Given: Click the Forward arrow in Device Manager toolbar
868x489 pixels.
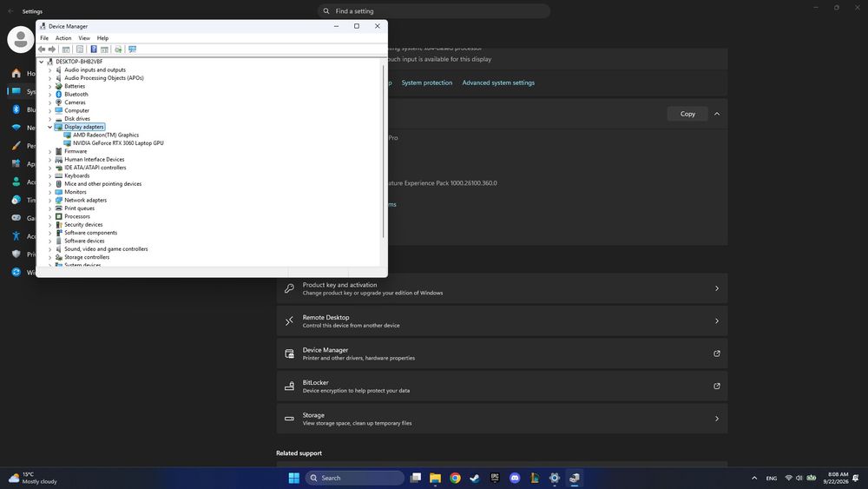Looking at the screenshot, I should pos(52,50).
